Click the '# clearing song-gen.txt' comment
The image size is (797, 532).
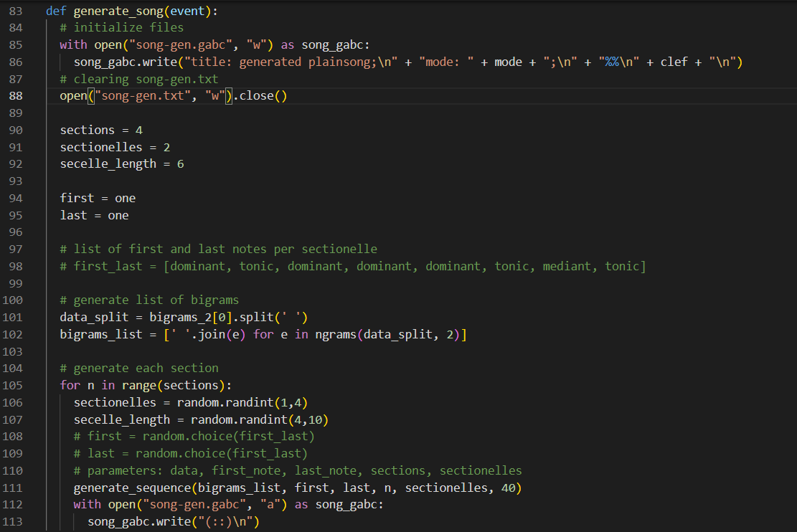[139, 79]
